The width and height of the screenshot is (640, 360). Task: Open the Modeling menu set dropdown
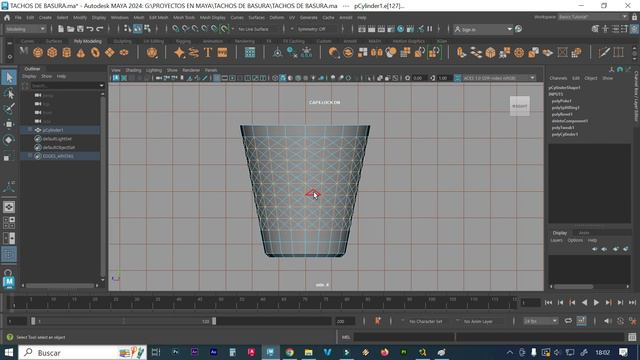(x=25, y=29)
